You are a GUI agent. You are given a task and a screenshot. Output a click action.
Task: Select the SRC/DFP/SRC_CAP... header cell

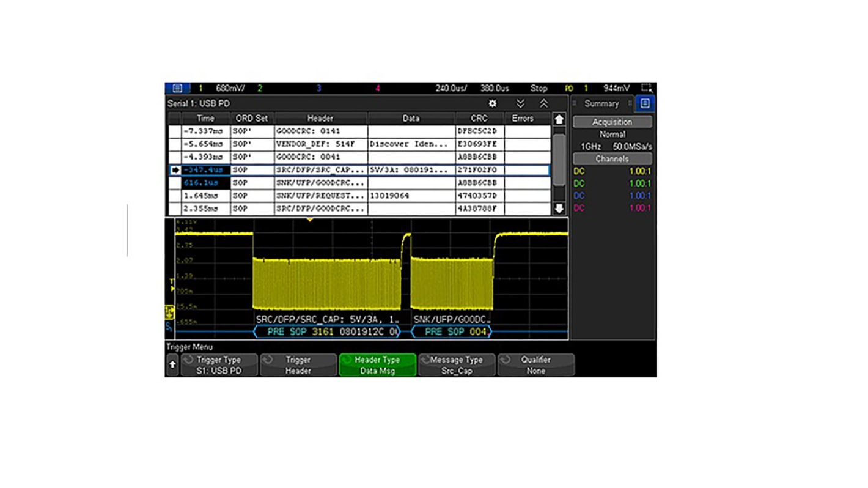coord(320,170)
